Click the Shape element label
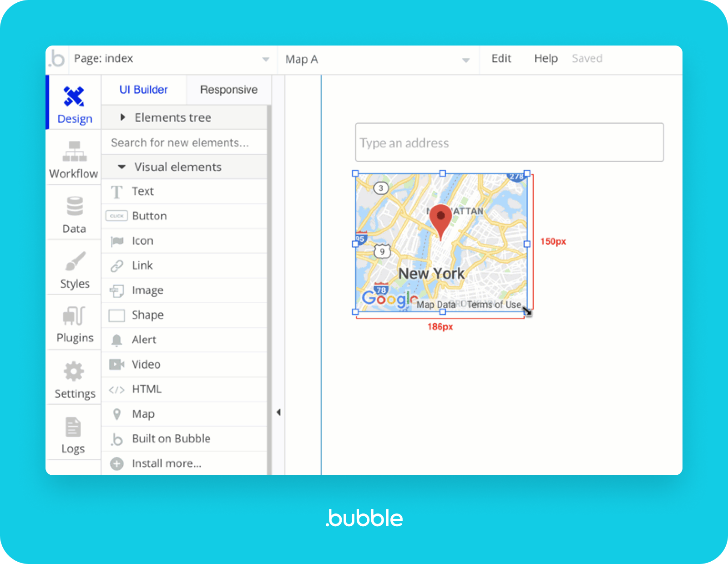 click(x=147, y=315)
